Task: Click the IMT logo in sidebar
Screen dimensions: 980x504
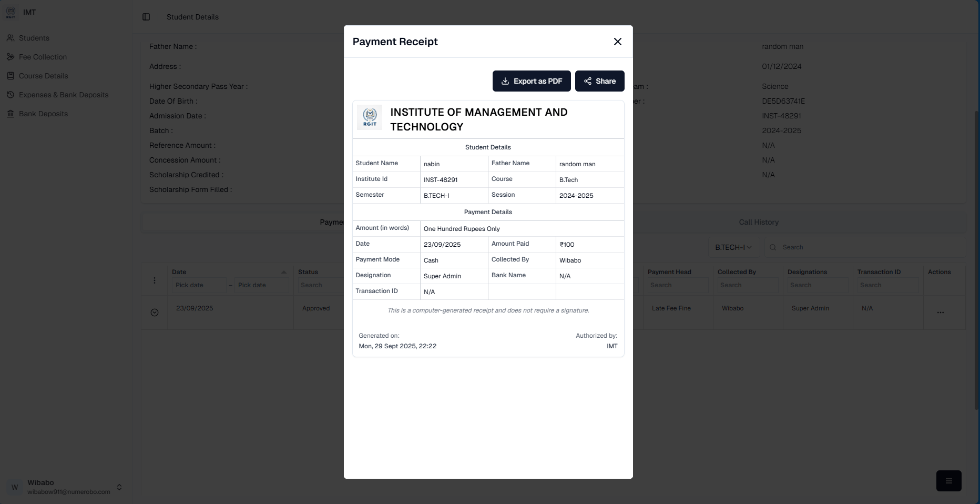Action: click(11, 13)
